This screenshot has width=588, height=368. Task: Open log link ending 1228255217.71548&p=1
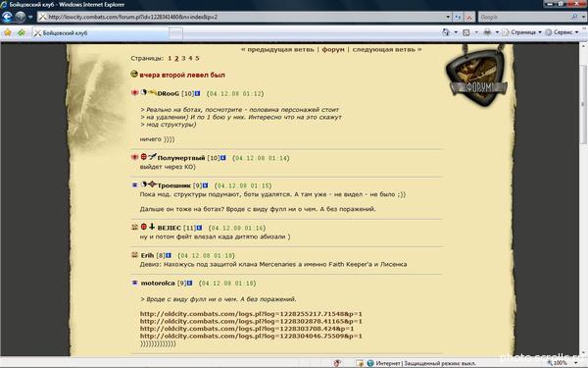[x=251, y=314]
